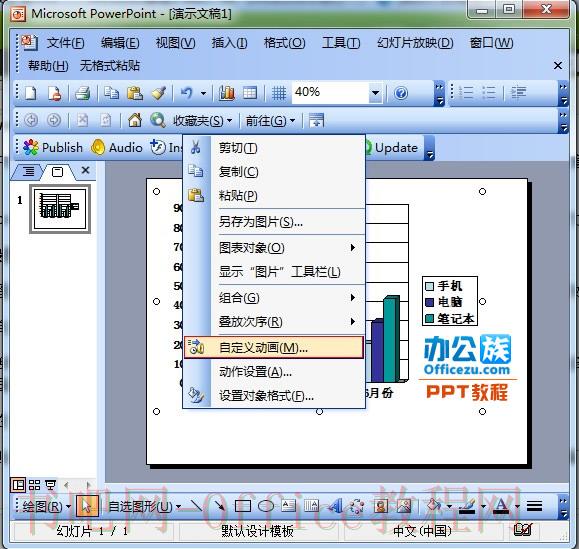Open the 文件(F) menu

pyautogui.click(x=65, y=43)
